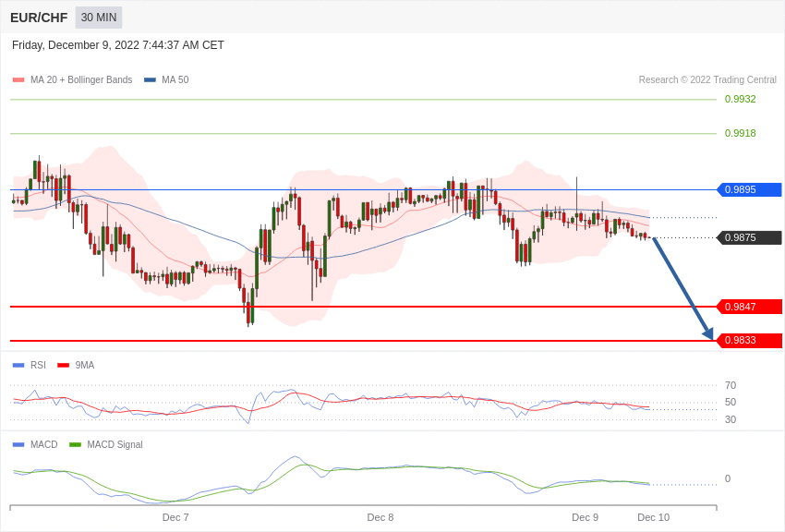The image size is (785, 532).
Task: Toggle the 9MA legend label
Action: 85,366
